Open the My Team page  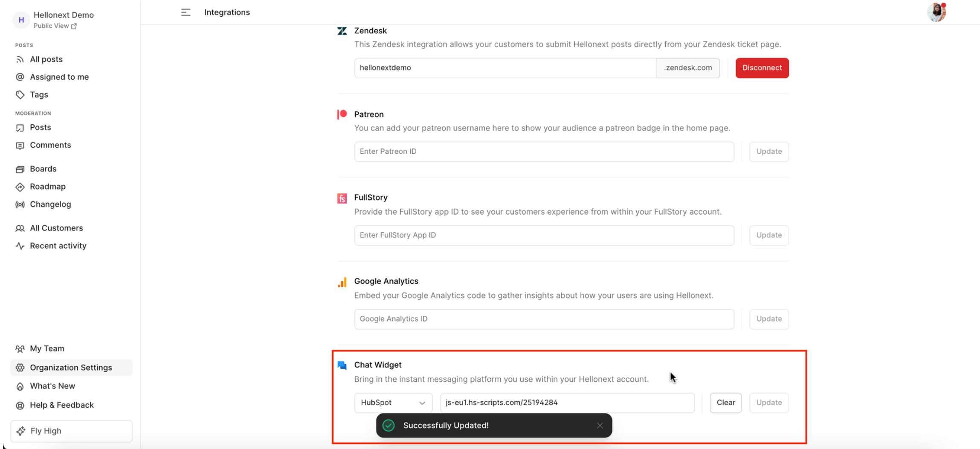coord(47,349)
